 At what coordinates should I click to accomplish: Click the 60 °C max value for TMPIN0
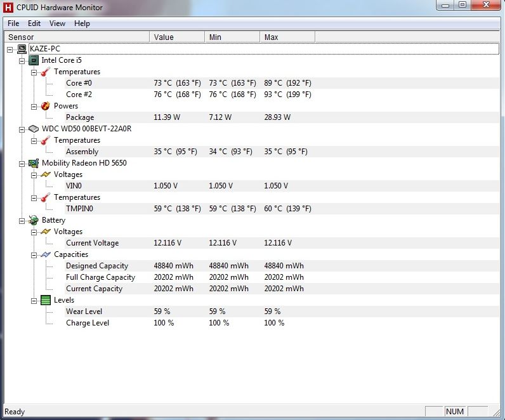pyautogui.click(x=287, y=209)
